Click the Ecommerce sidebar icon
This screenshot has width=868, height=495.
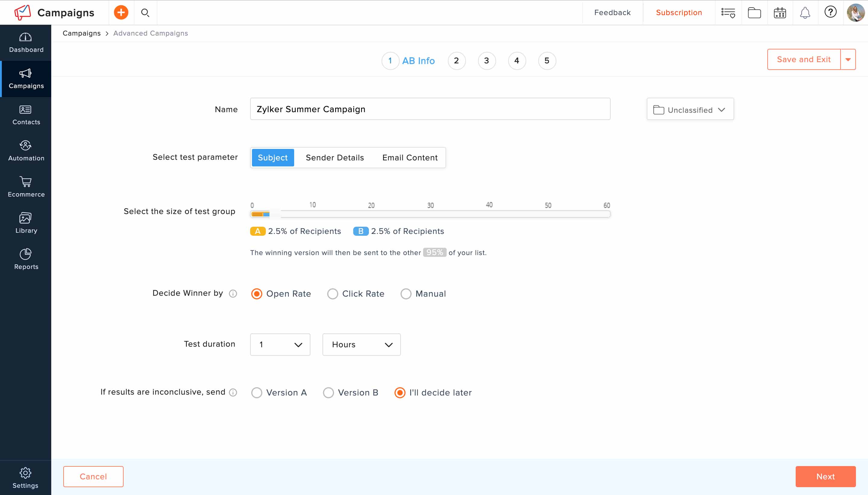click(26, 187)
